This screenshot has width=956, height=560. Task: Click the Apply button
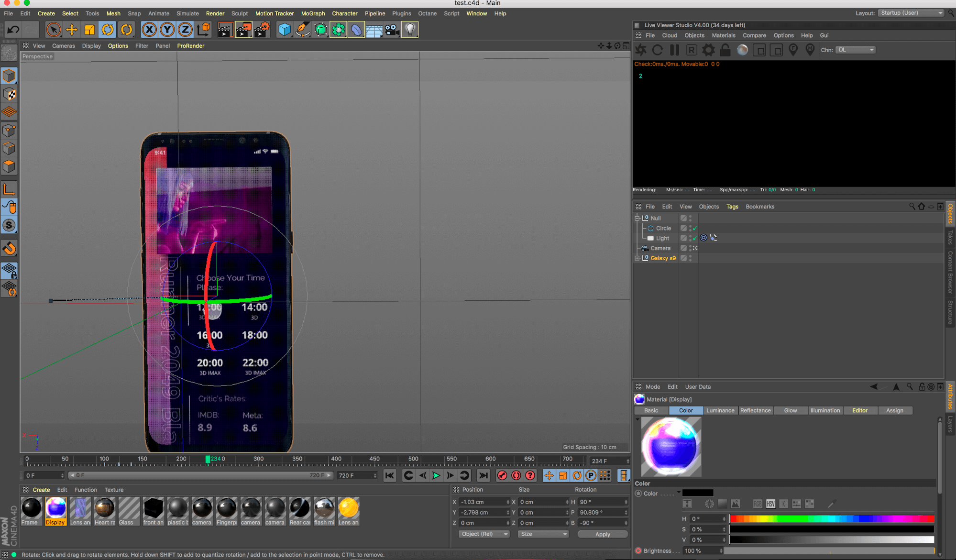click(x=603, y=534)
